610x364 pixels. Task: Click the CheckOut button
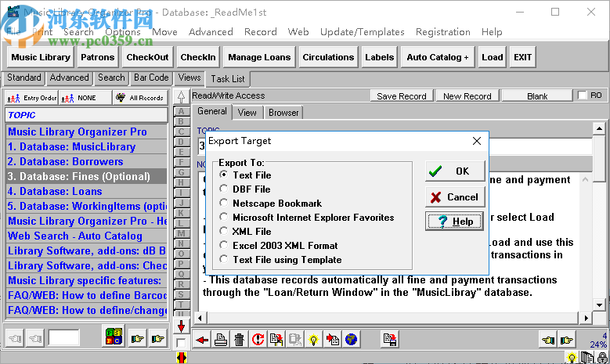(x=147, y=58)
